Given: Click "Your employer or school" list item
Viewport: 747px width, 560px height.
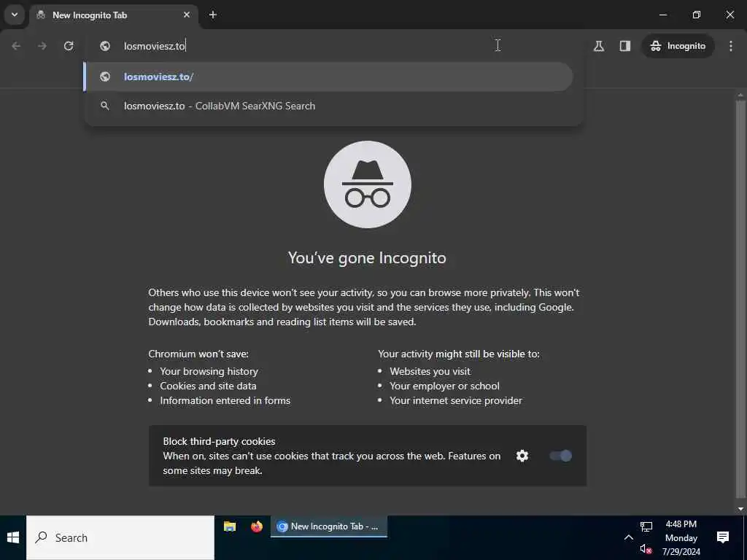Looking at the screenshot, I should [444, 386].
